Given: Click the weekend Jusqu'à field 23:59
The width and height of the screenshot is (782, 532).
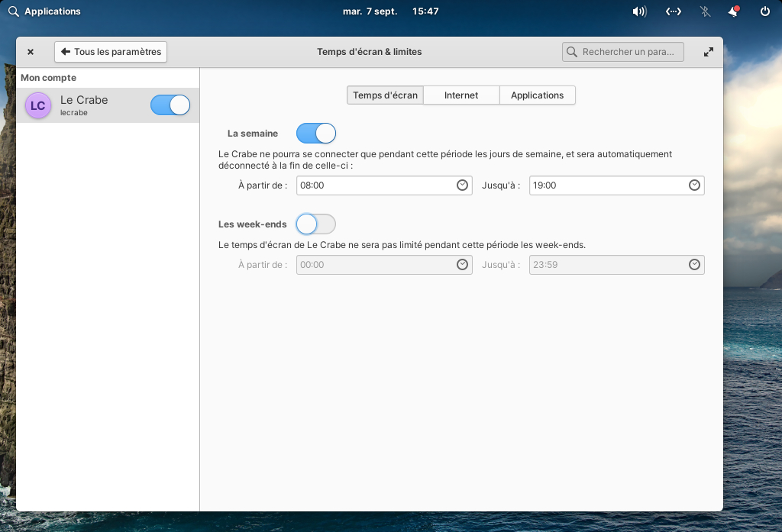Looking at the screenshot, I should (x=616, y=264).
